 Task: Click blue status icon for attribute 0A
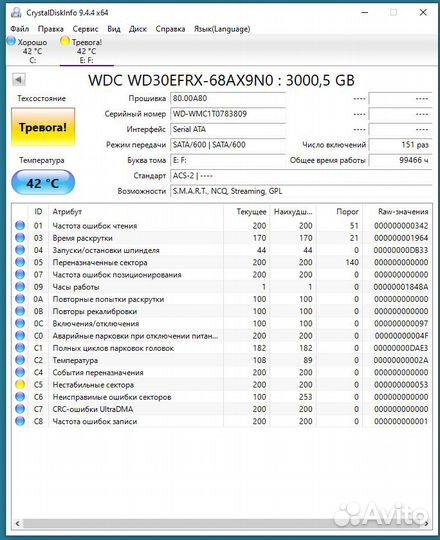(x=20, y=299)
